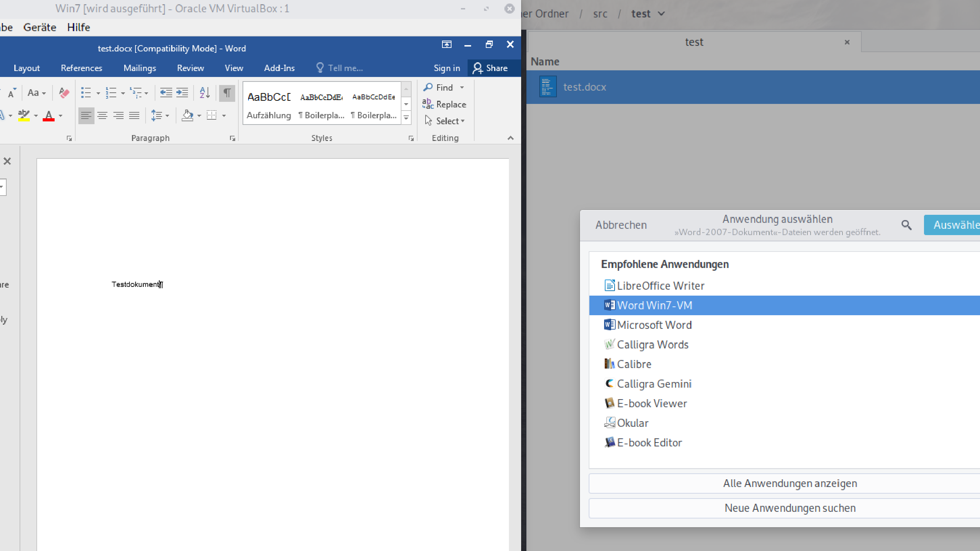Select Calibre application entry
Screen dimensions: 980x551
click(x=784, y=364)
